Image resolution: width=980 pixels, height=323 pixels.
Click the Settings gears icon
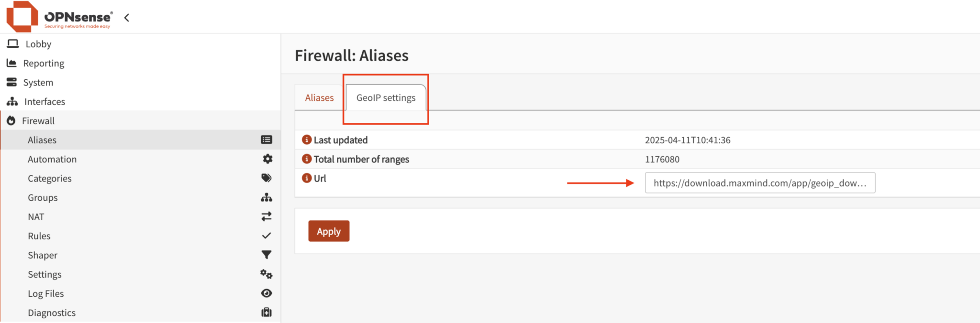pos(266,274)
